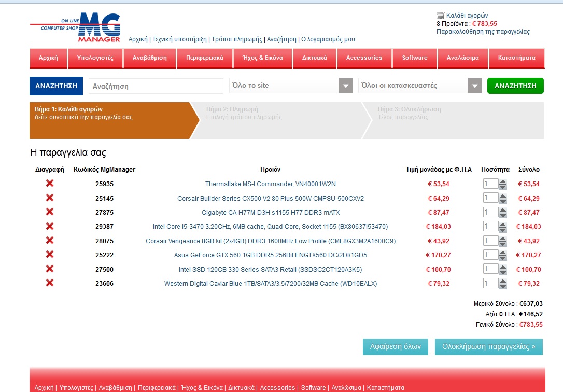
Task: Open Αναζήτηση header link
Action: 281,39
